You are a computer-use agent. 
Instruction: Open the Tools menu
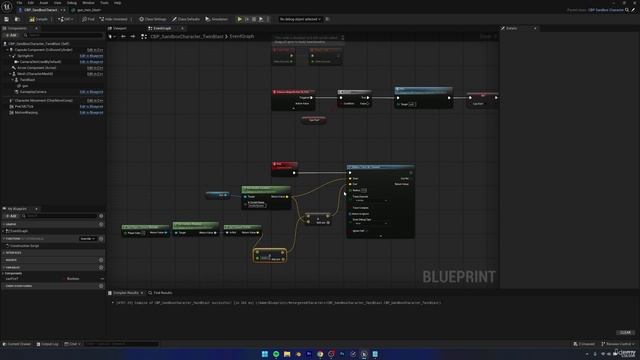pyautogui.click(x=104, y=3)
